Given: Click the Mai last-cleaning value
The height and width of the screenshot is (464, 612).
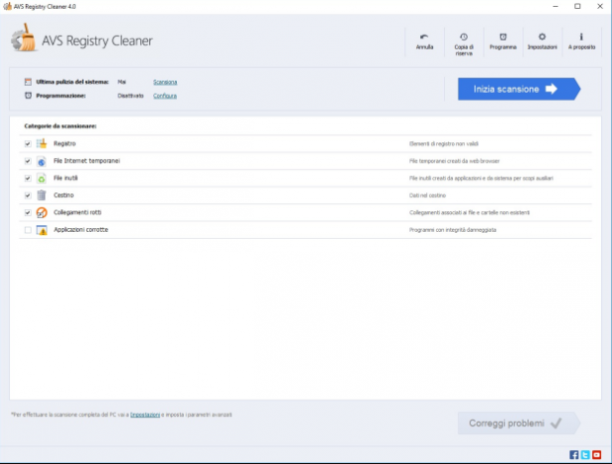Looking at the screenshot, I should pyautogui.click(x=122, y=82).
